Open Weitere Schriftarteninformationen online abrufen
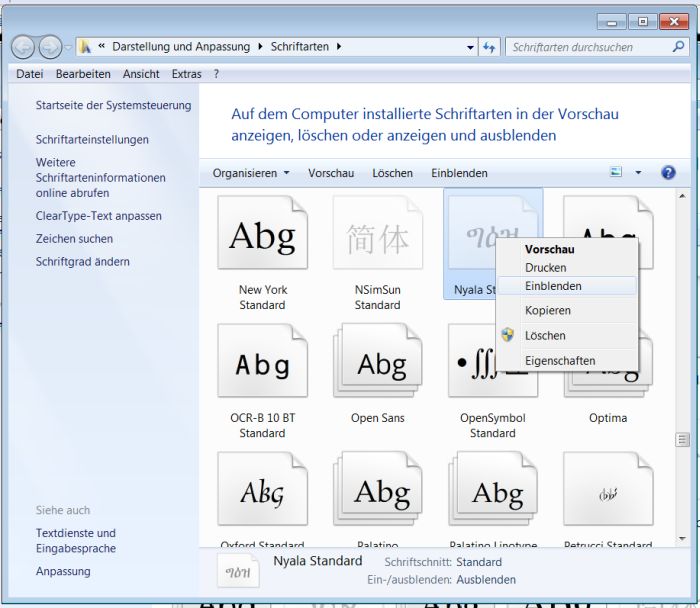 pos(100,178)
